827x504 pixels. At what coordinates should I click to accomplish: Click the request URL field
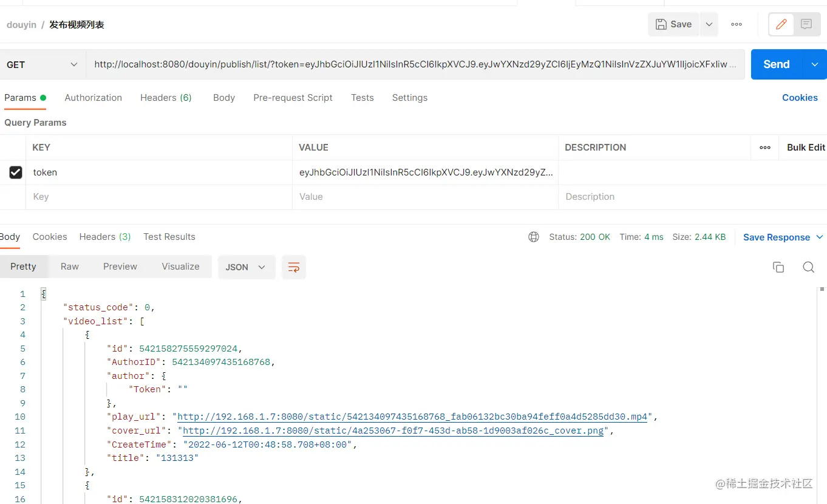click(x=415, y=64)
